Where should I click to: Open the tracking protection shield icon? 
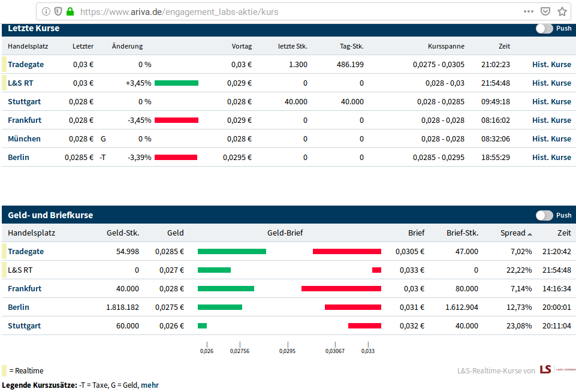pyautogui.click(x=58, y=11)
